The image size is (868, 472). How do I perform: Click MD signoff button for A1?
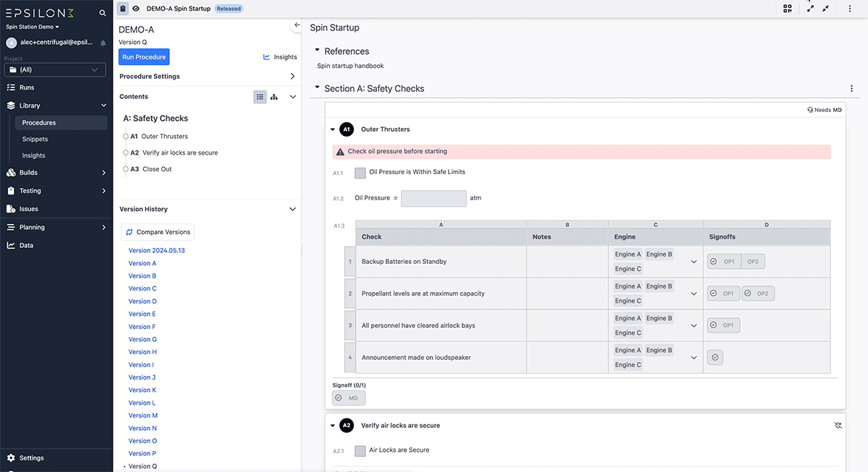(x=349, y=398)
